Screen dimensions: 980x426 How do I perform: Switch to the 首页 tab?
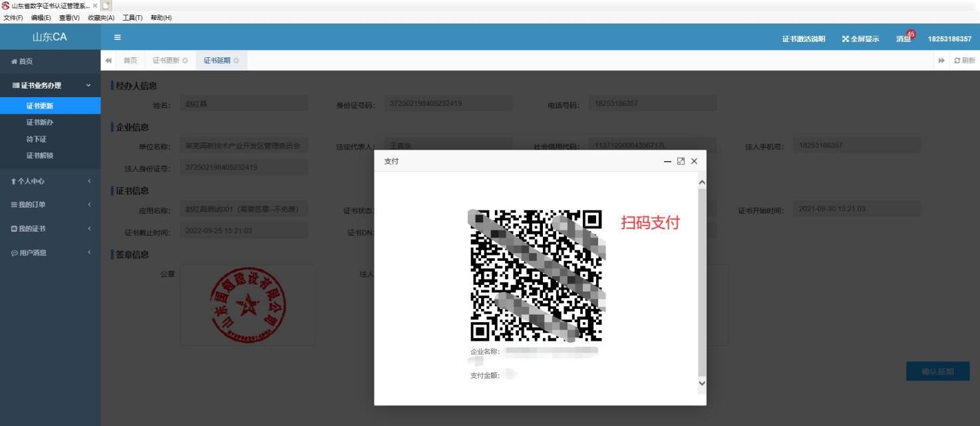pos(130,61)
